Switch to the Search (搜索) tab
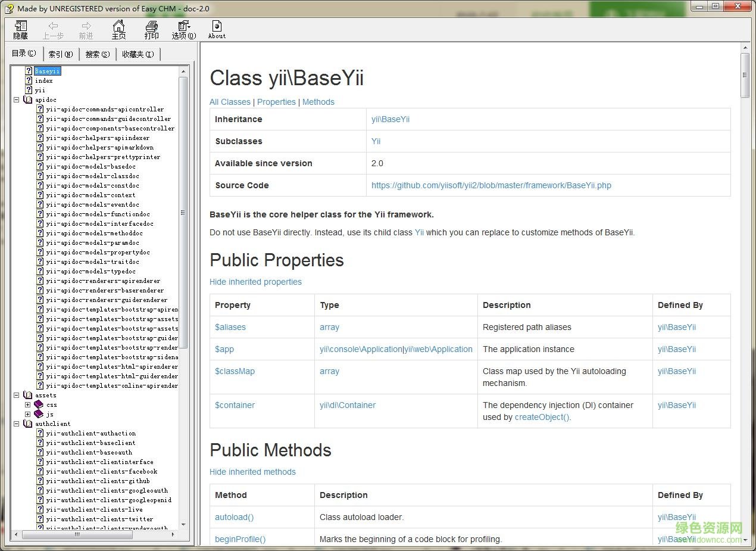Screen dimensions: 756x551 point(98,54)
